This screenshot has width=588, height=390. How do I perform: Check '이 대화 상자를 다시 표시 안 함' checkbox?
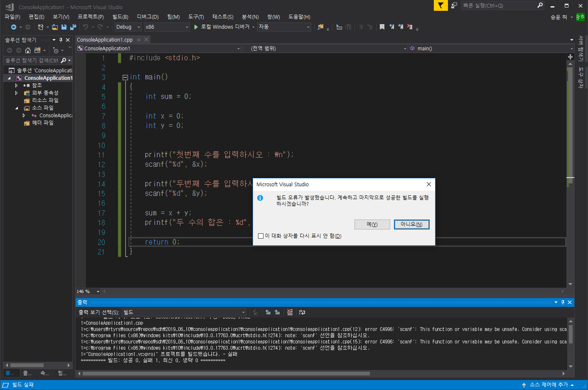[261, 236]
